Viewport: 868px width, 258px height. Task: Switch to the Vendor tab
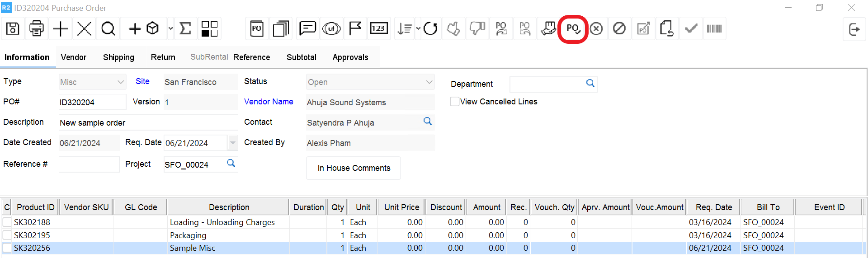(x=73, y=57)
